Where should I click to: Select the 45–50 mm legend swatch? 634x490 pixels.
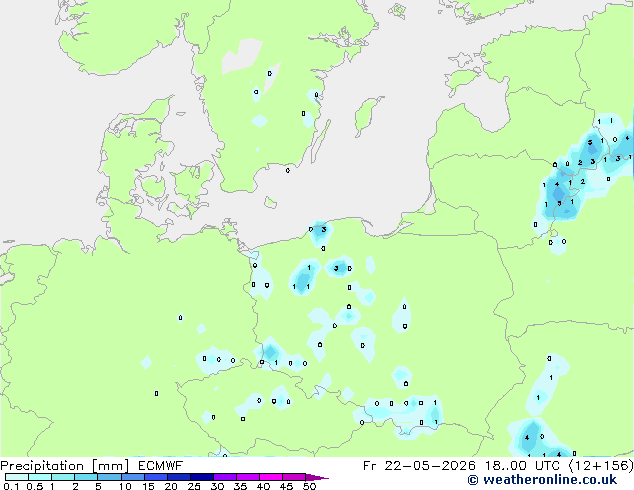click(x=294, y=477)
